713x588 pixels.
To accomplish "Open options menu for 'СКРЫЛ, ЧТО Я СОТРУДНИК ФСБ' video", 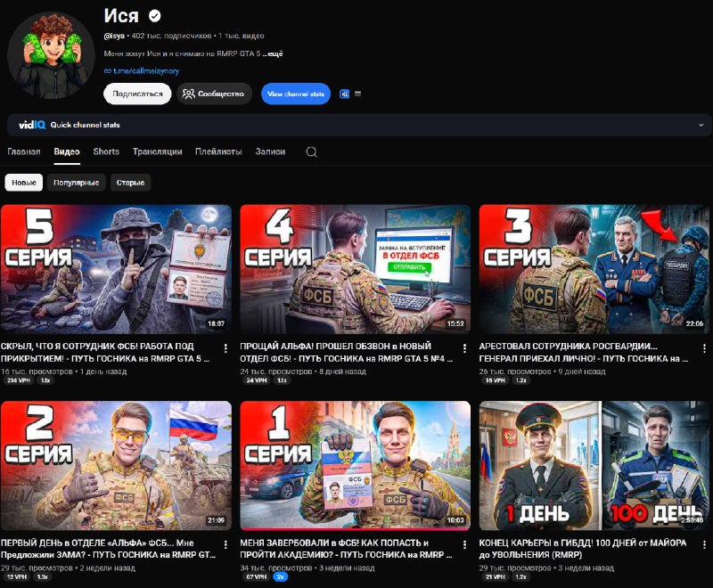I will pyautogui.click(x=225, y=348).
